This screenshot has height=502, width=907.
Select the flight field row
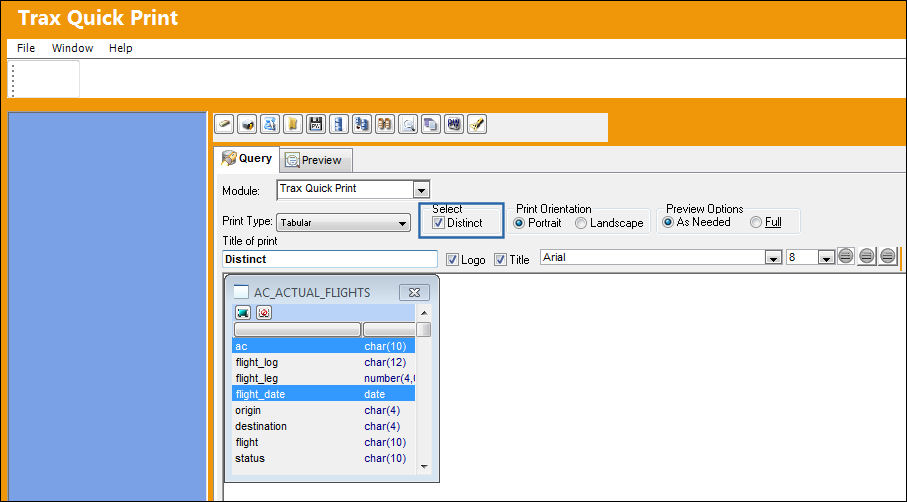click(x=323, y=442)
